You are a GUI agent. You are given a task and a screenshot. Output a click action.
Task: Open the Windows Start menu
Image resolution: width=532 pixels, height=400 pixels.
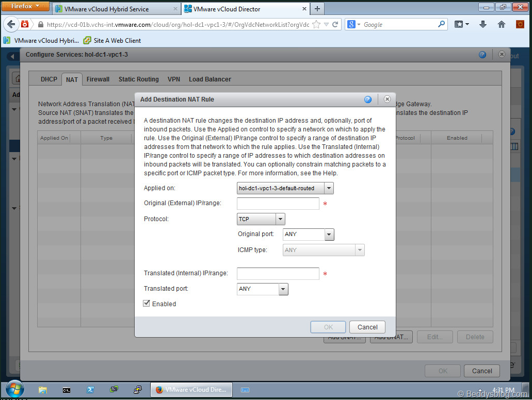tap(14, 390)
